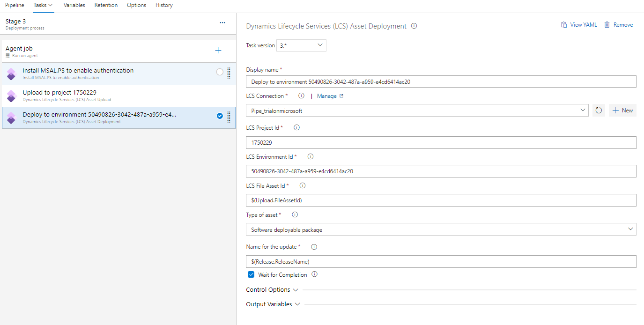Click info icon next to LCS Project Id

pos(296,128)
